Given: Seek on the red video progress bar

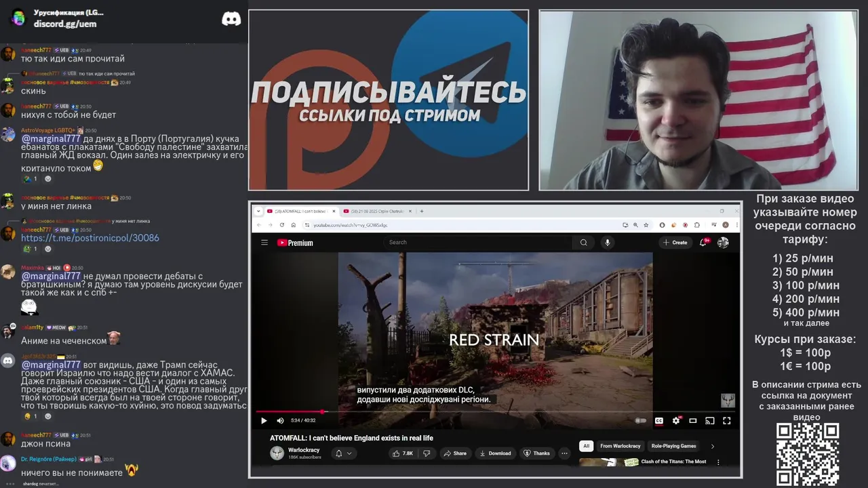Looking at the screenshot, I should [495, 411].
